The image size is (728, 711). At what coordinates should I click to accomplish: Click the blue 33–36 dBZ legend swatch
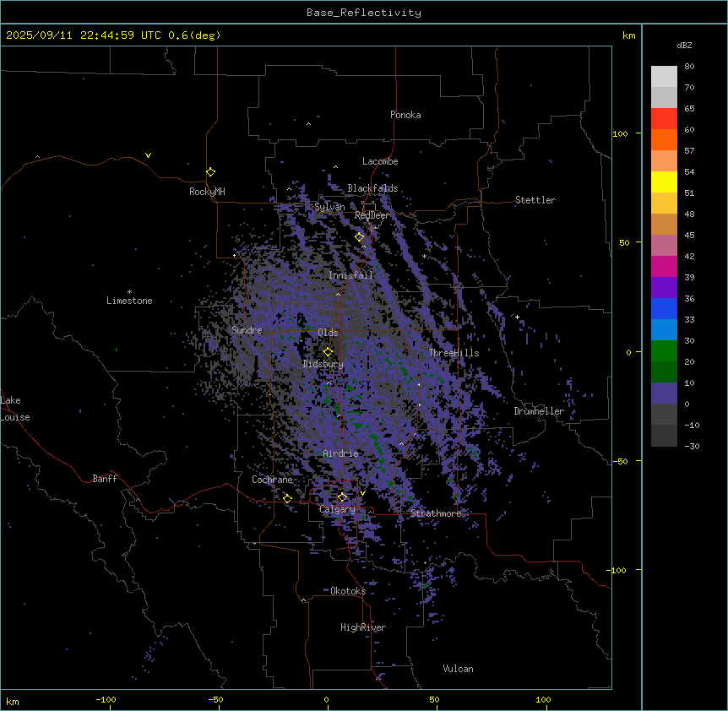pos(664,308)
